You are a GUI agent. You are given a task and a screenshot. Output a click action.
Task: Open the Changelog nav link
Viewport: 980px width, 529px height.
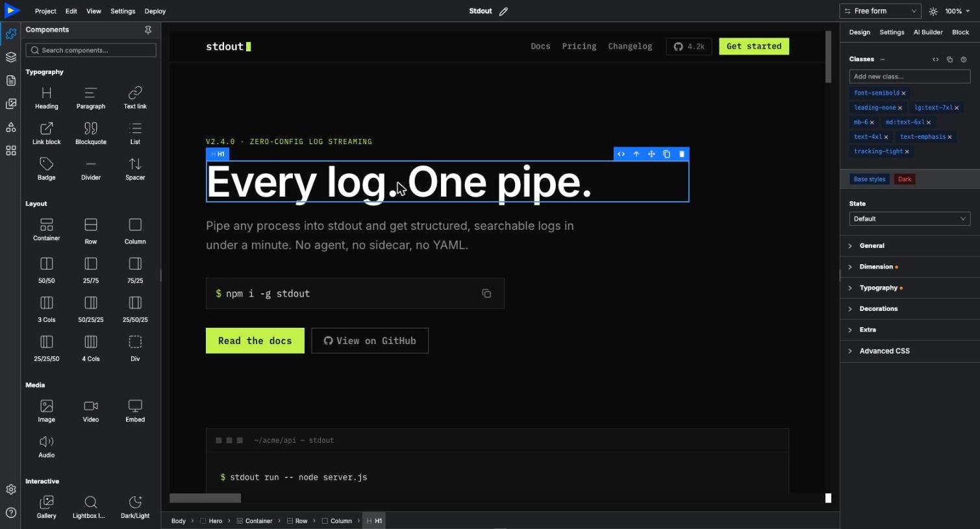click(630, 46)
